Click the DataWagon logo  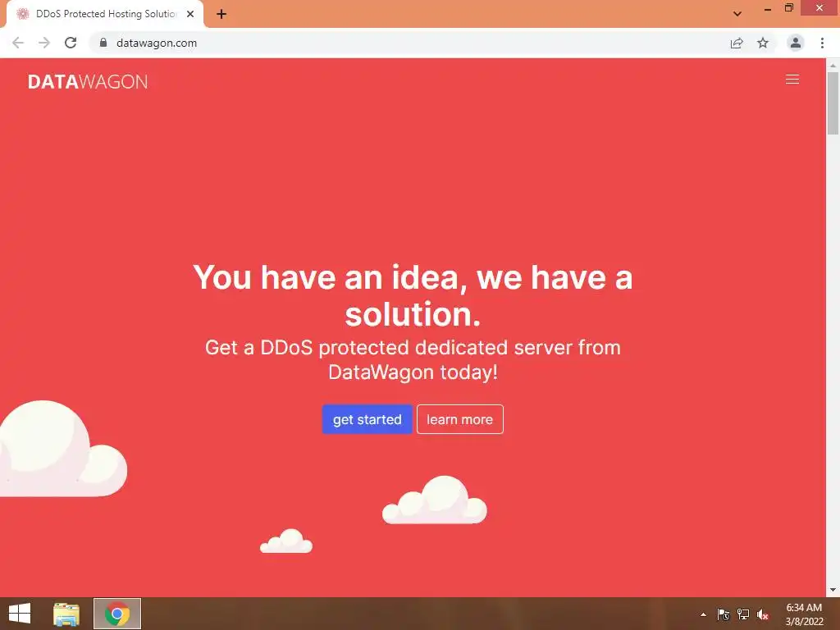(88, 81)
